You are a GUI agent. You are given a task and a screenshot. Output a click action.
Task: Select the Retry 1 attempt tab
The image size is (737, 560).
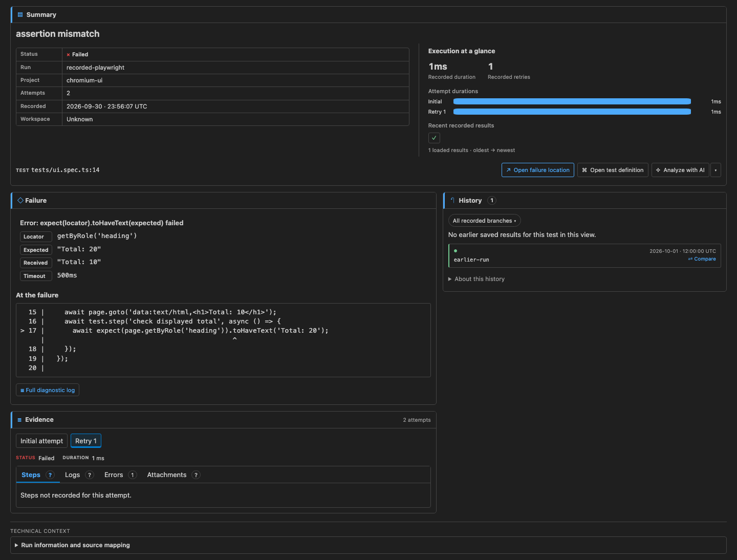(86, 441)
